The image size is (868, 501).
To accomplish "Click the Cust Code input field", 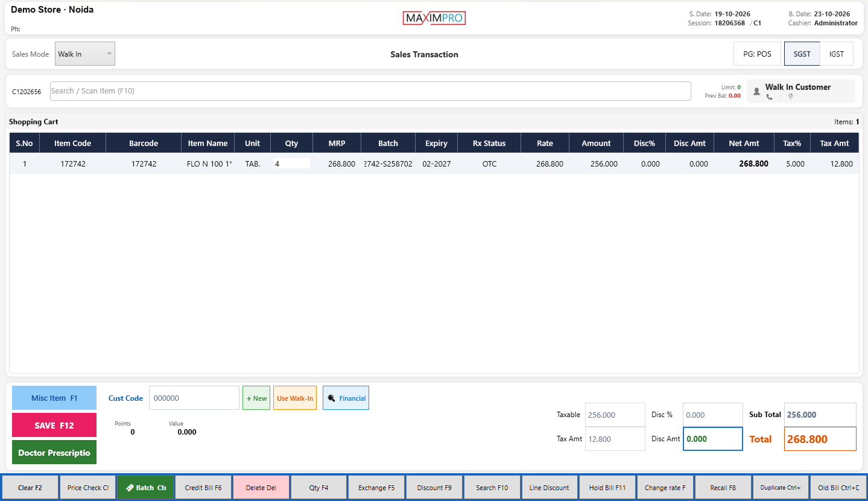I will (194, 398).
